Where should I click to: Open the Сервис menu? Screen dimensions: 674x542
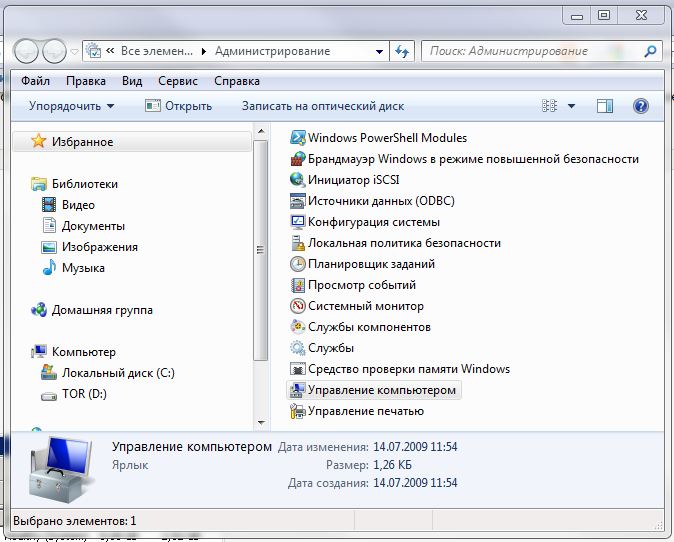pyautogui.click(x=177, y=81)
